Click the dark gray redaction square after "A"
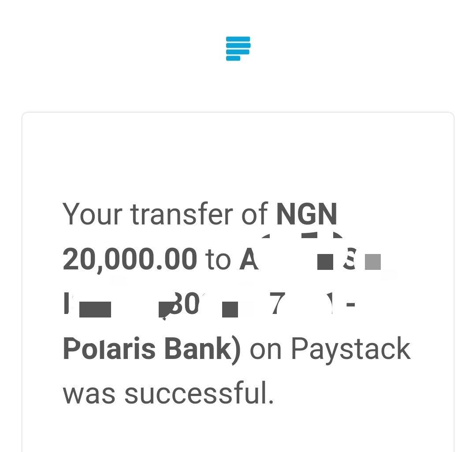This screenshot has height=452, width=476. point(325,262)
